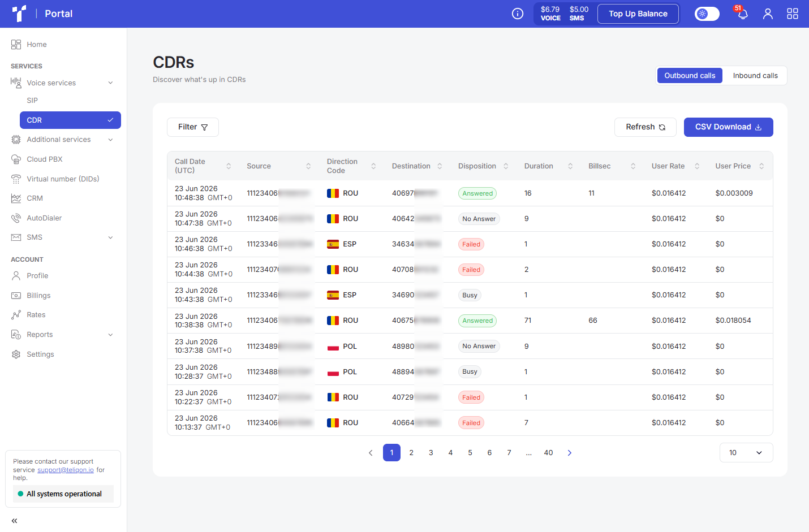Sort by User Rate column arrows

click(697, 166)
